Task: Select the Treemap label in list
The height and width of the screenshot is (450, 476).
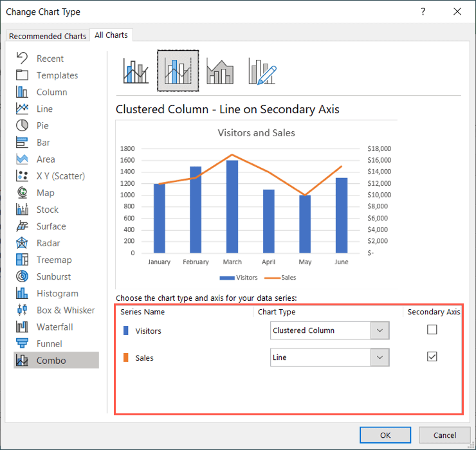Action: tap(54, 260)
